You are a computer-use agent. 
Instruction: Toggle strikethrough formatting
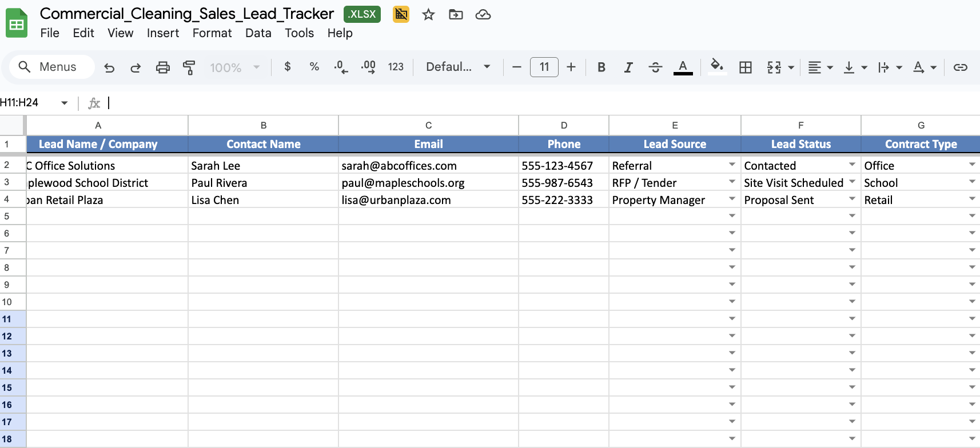(655, 67)
